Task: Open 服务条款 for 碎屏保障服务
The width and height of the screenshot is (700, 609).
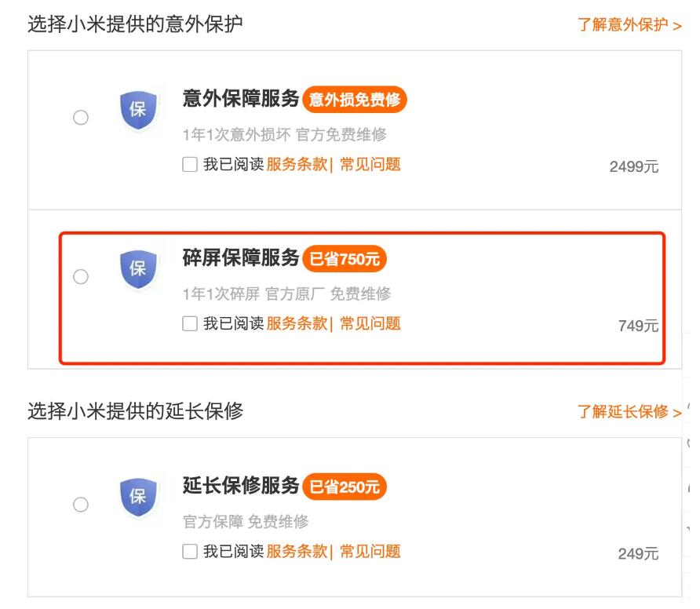Action: (297, 323)
